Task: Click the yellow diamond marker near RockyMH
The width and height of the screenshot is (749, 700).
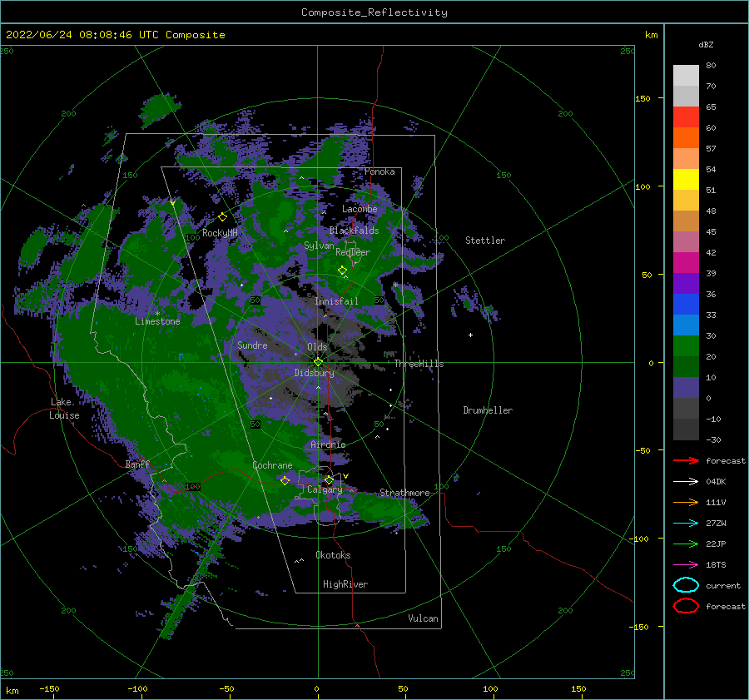Action: 222,217
